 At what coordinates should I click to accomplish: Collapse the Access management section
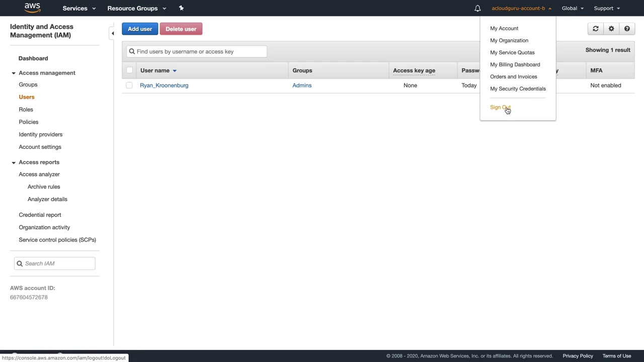(x=14, y=73)
